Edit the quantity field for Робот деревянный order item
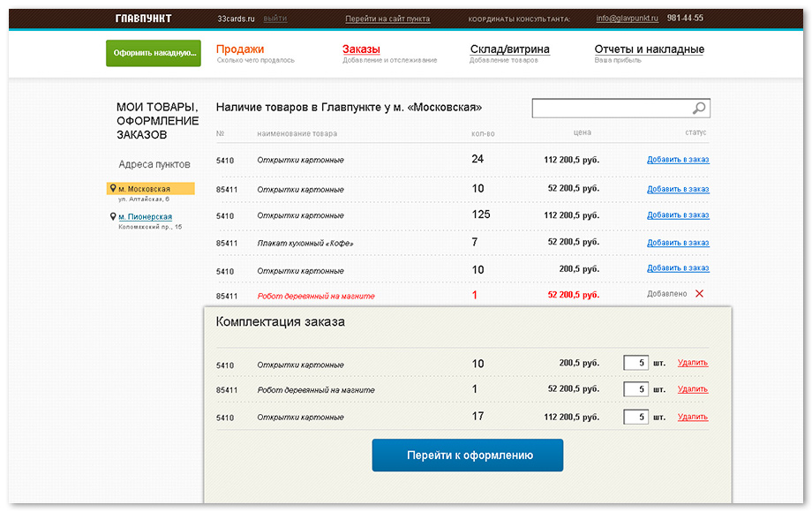 click(636, 388)
